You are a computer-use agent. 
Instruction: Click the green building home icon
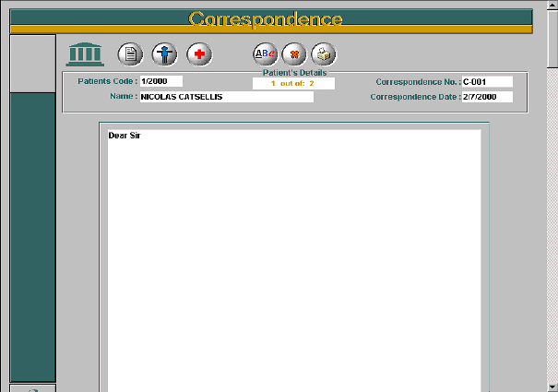(x=85, y=54)
